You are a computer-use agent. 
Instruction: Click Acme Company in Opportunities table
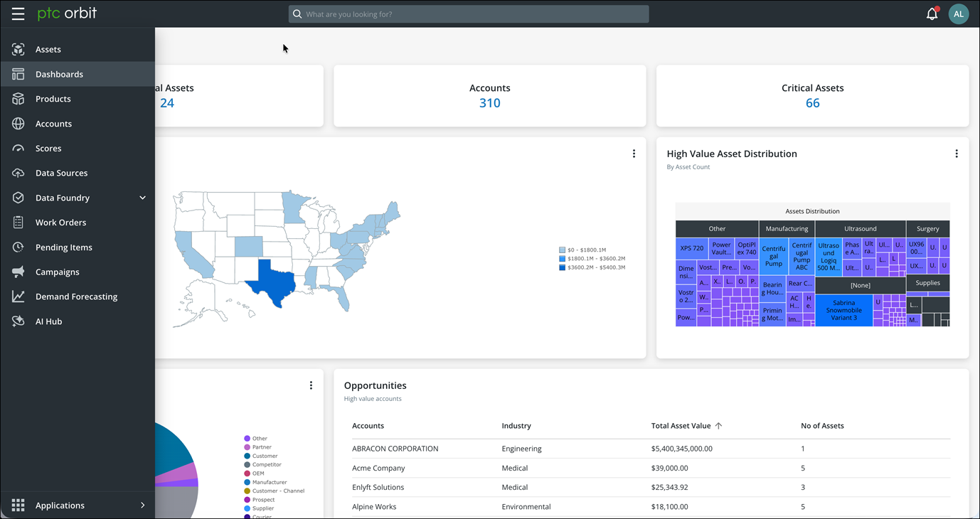click(378, 468)
